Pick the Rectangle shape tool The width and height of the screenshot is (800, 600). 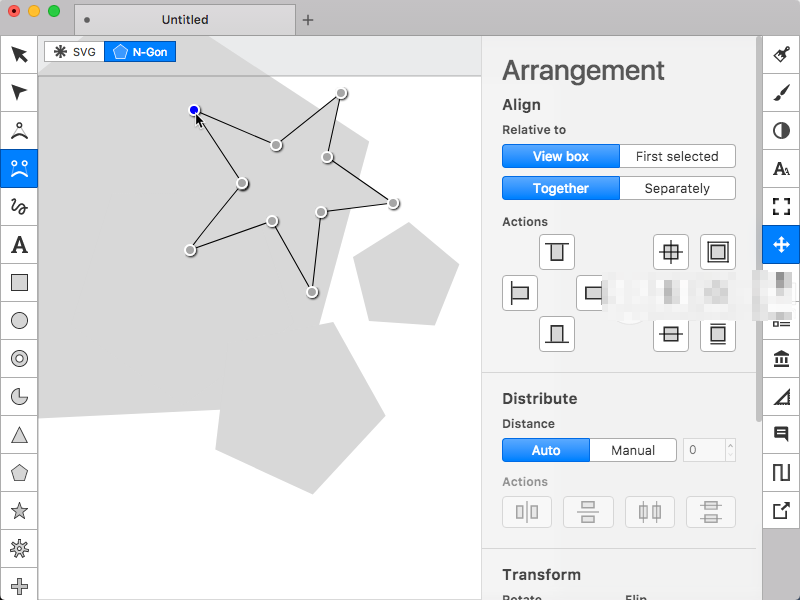(x=19, y=282)
